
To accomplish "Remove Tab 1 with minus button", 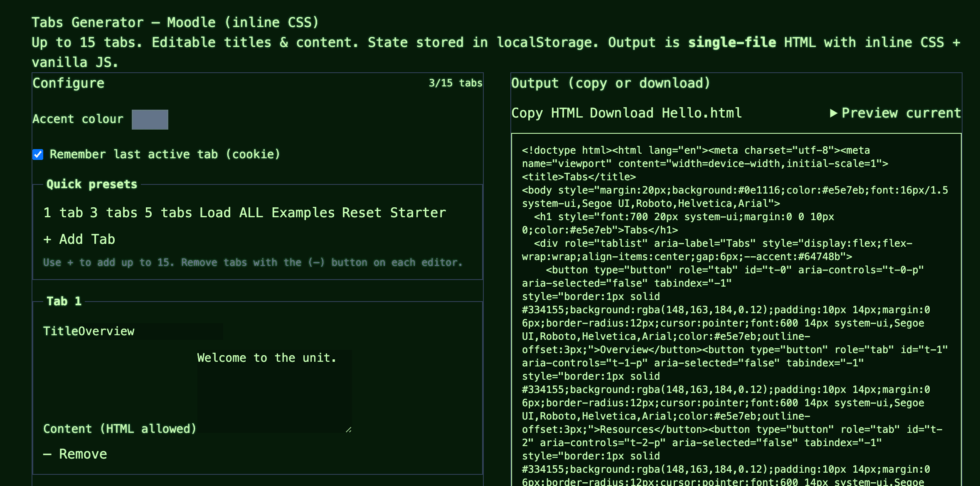I will (x=75, y=454).
